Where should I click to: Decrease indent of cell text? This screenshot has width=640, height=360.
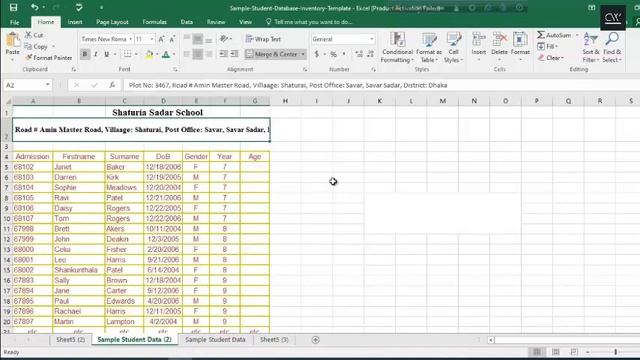pyautogui.click(x=223, y=54)
